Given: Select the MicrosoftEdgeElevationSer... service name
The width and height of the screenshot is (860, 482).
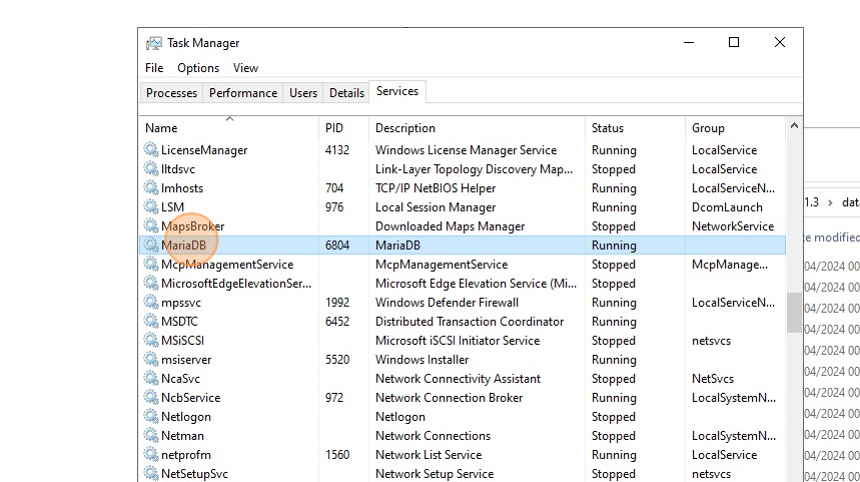Looking at the screenshot, I should [x=236, y=283].
